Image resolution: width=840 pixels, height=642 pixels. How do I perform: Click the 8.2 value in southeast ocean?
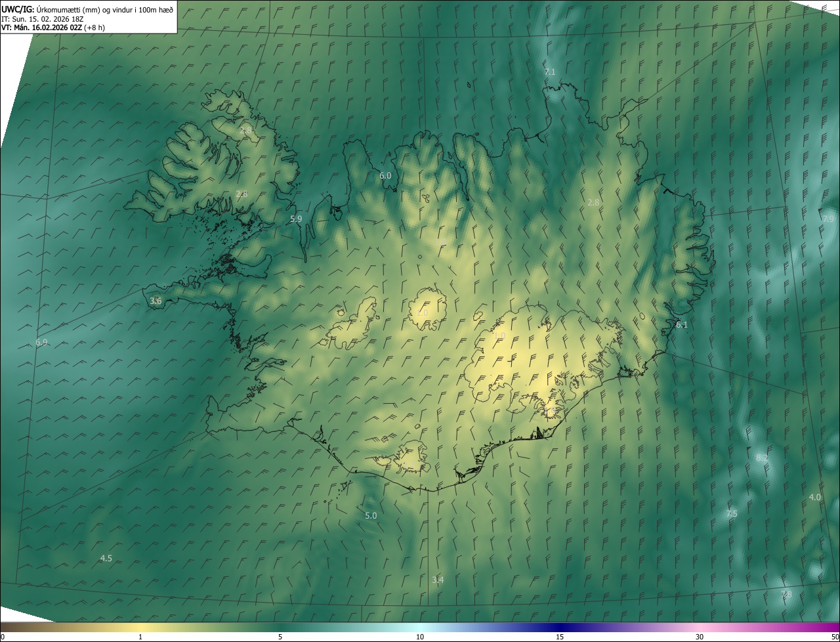click(x=762, y=458)
